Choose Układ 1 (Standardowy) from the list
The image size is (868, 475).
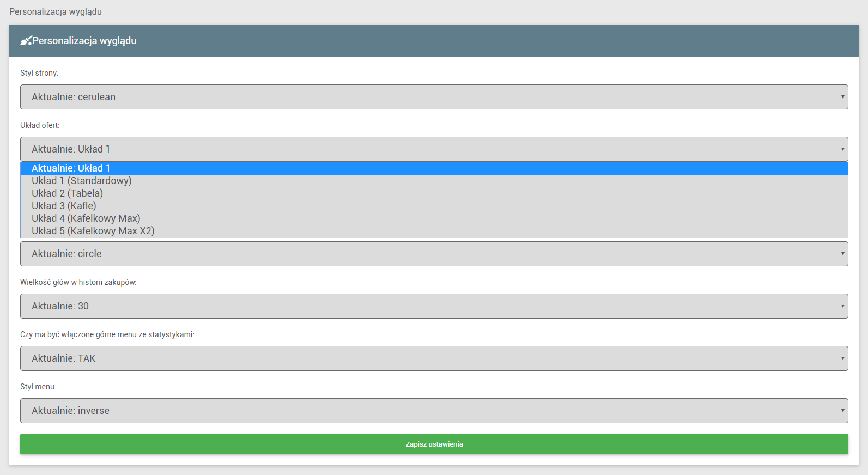[x=82, y=181]
